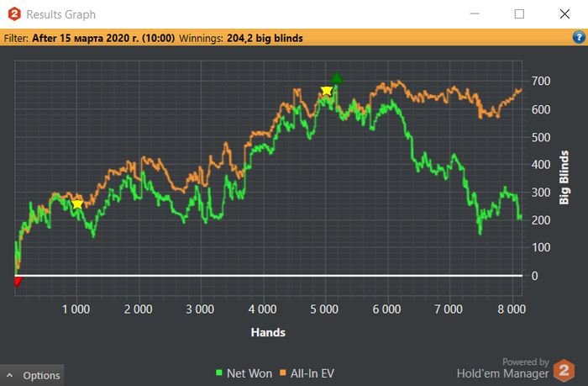
Task: Click the '4 000' x-axis label
Action: point(262,309)
